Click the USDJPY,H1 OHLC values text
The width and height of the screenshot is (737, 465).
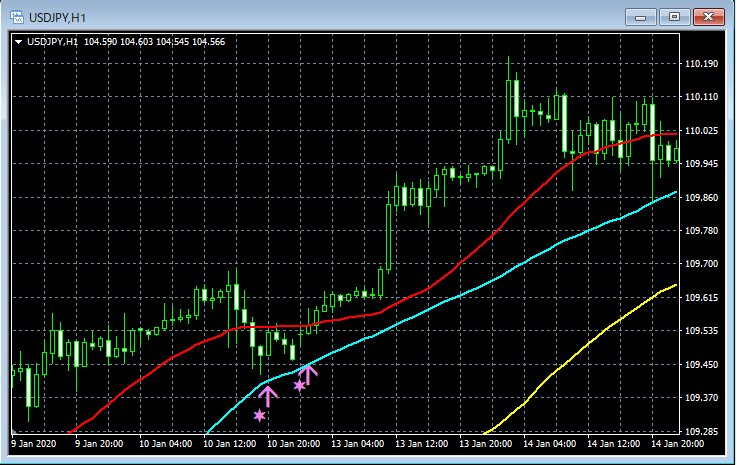tap(155, 42)
